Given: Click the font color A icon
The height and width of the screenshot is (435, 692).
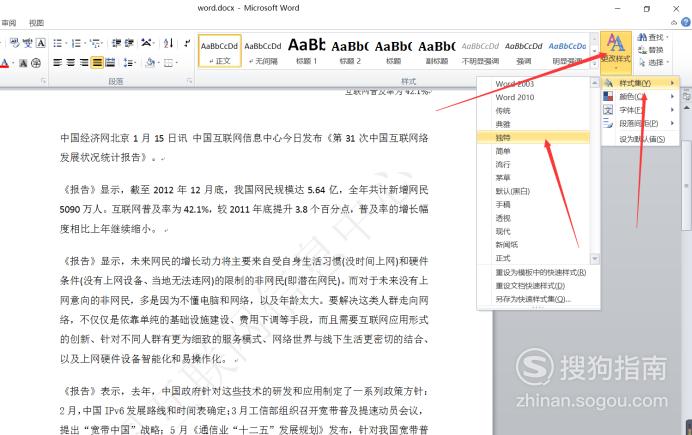Looking at the screenshot, I should coord(4,63).
